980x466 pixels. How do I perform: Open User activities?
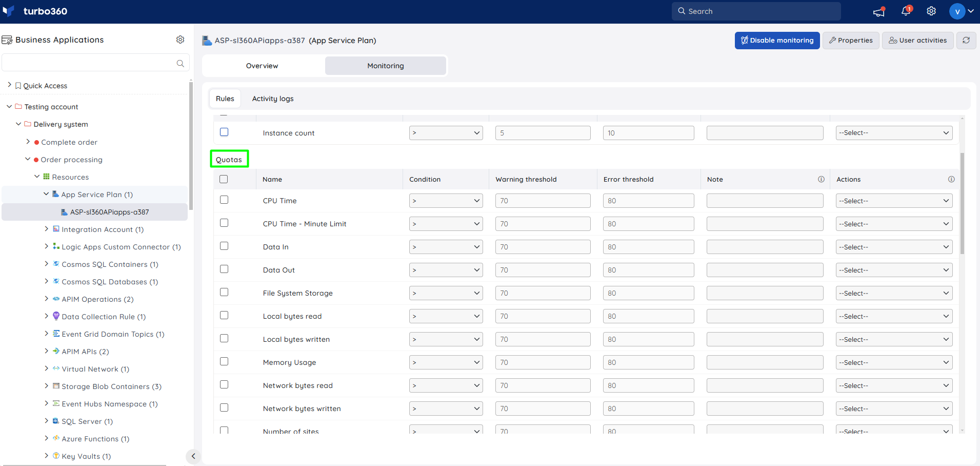917,40
